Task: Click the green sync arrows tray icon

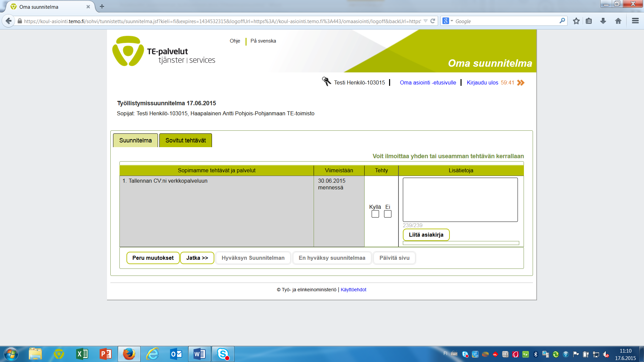Action: [556, 354]
